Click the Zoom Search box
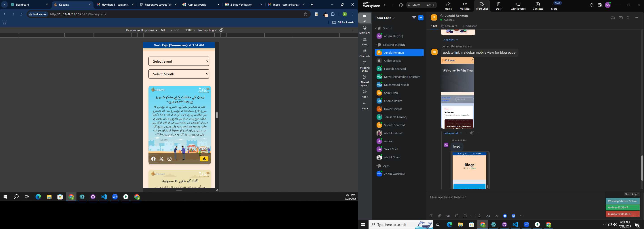The height and width of the screenshot is (229, 644). [422, 5]
